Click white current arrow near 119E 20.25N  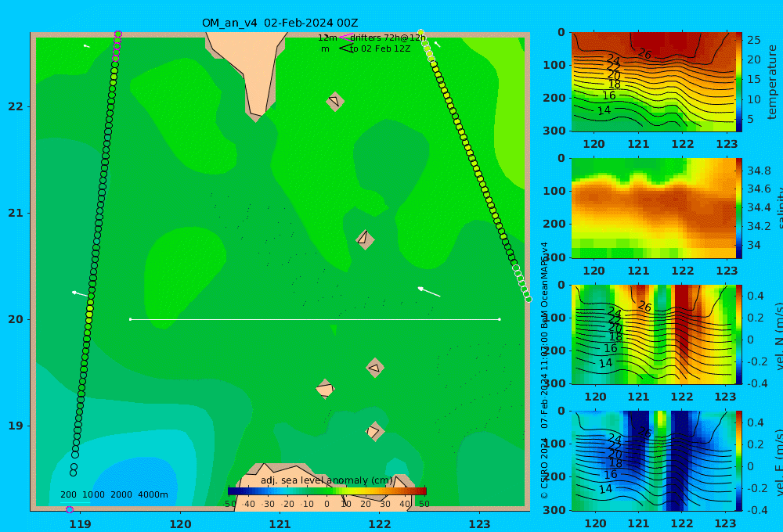(80, 293)
